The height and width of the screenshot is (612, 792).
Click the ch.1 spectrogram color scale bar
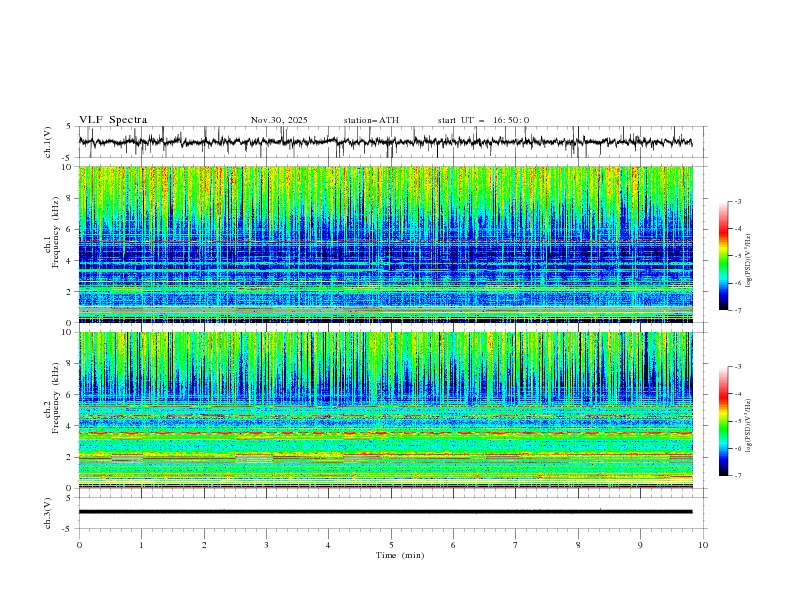pos(723,256)
